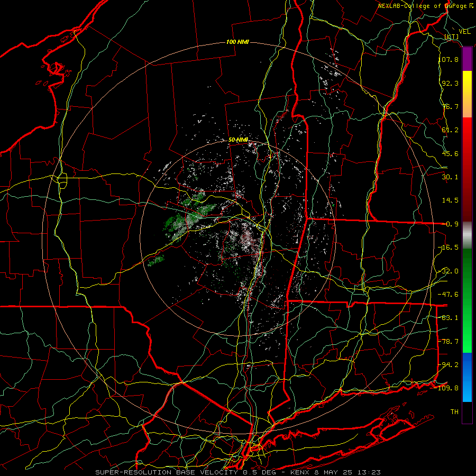
Task: Click the 50 NMI range ring label
Action: click(x=239, y=140)
